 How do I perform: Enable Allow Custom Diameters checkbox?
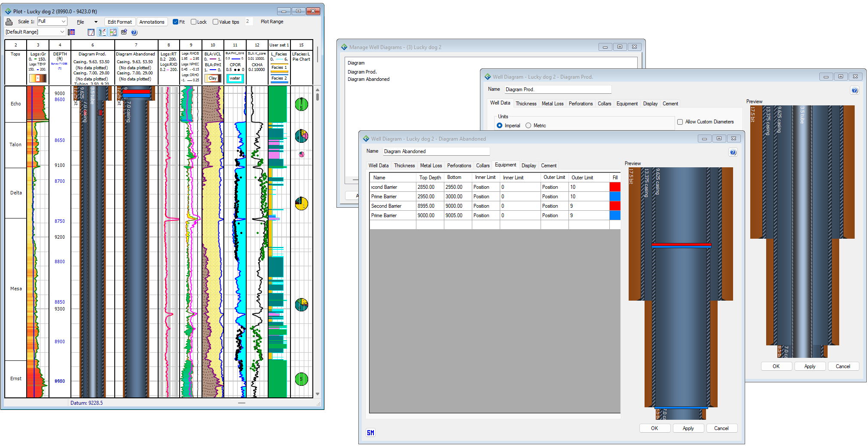tap(680, 122)
